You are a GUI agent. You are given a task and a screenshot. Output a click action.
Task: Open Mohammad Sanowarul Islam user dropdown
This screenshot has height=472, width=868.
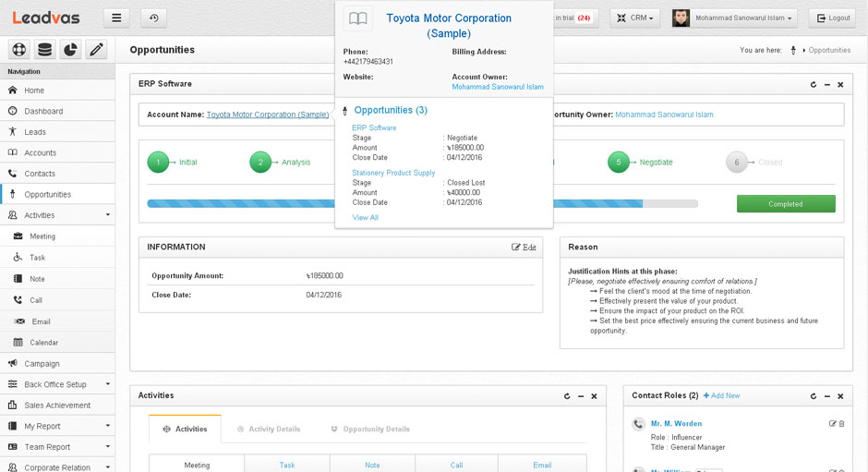[x=734, y=18]
